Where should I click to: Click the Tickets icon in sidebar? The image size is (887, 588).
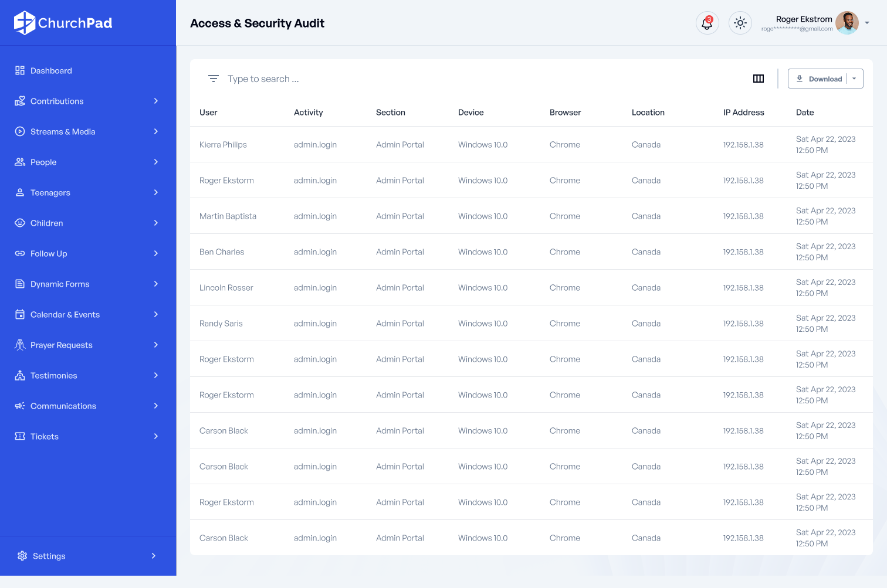click(x=20, y=436)
